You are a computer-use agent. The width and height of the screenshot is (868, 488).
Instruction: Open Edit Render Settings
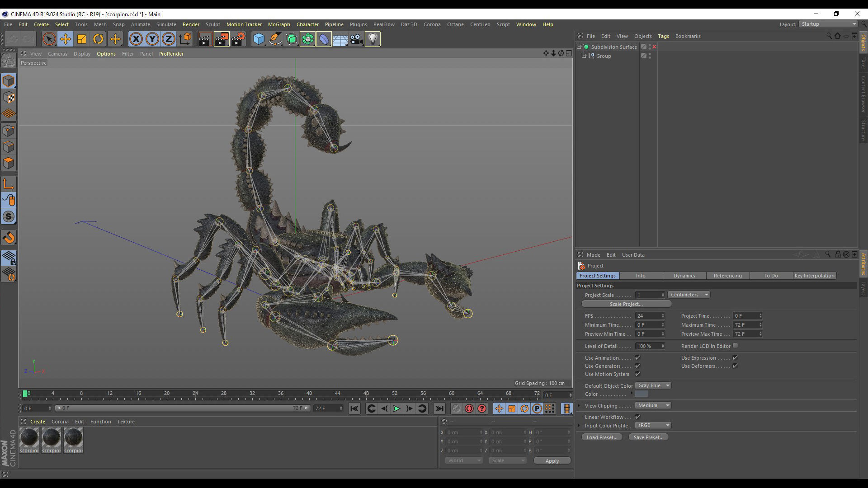[x=238, y=39]
